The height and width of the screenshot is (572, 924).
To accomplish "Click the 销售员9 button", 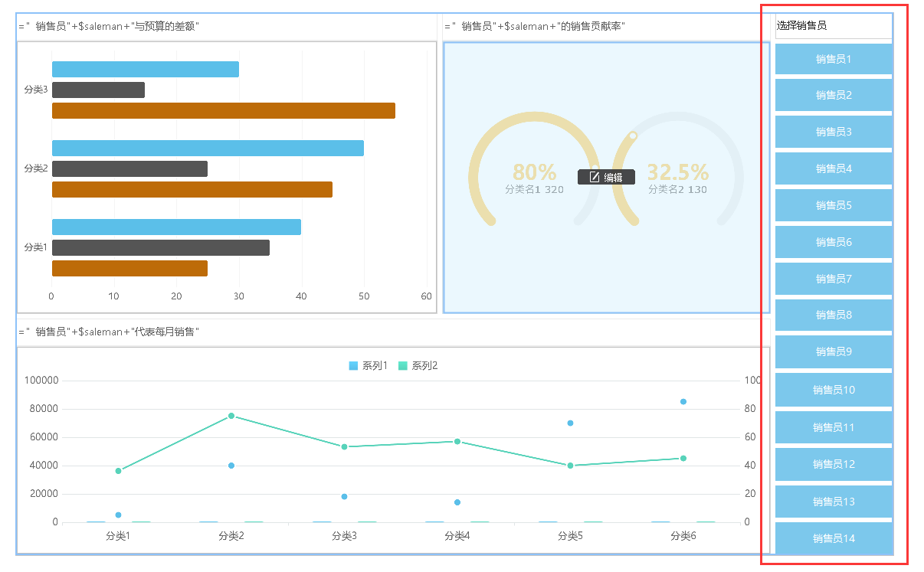I will pos(834,351).
